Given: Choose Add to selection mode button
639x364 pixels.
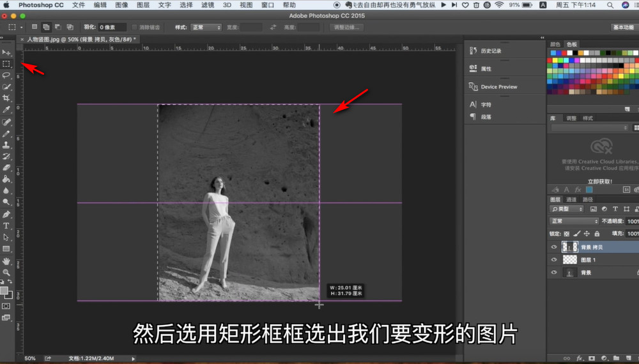Looking at the screenshot, I should pyautogui.click(x=46, y=27).
